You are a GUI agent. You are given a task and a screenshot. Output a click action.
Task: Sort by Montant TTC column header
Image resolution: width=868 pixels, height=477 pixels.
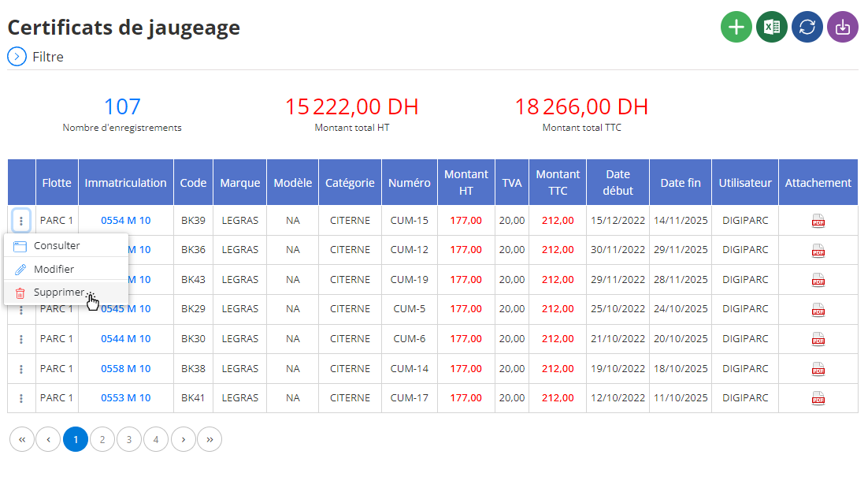(558, 183)
